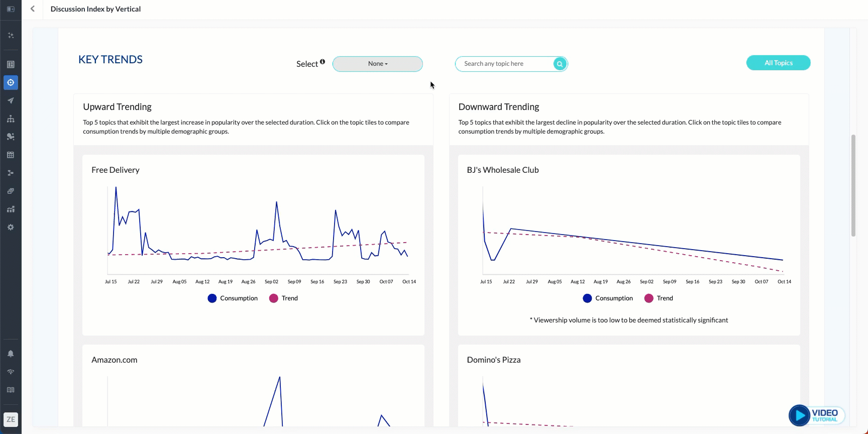Toggle Trend legend in BJ's Wholesale Club chart
Screen dimensions: 868x434
[659, 298]
